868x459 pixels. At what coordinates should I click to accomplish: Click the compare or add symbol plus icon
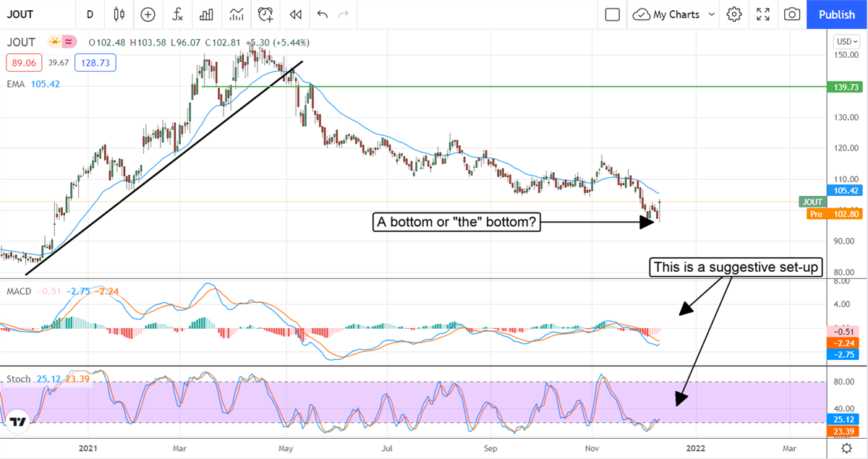(x=148, y=14)
